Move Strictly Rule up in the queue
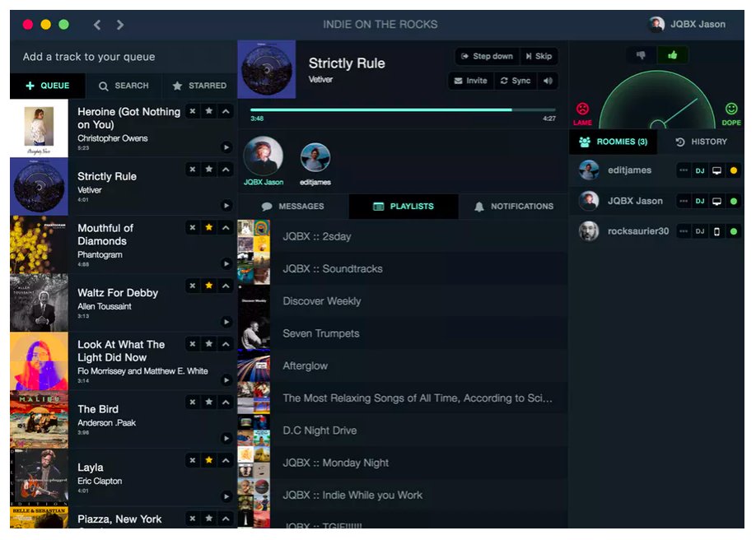 coord(226,170)
